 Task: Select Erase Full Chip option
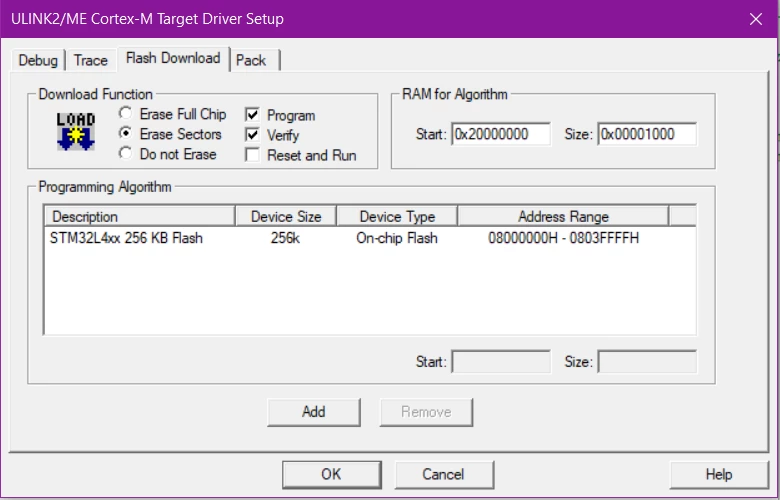[125, 114]
